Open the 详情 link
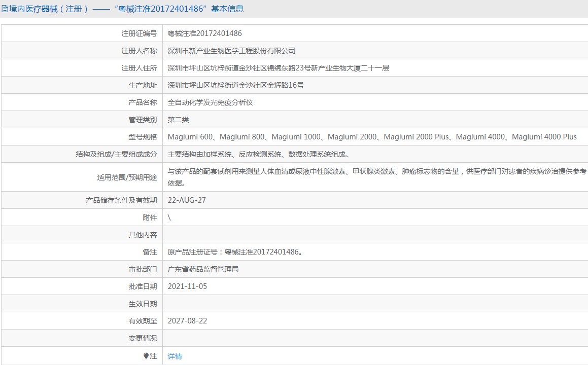Viewport: 588px width, 365px height. click(x=175, y=356)
